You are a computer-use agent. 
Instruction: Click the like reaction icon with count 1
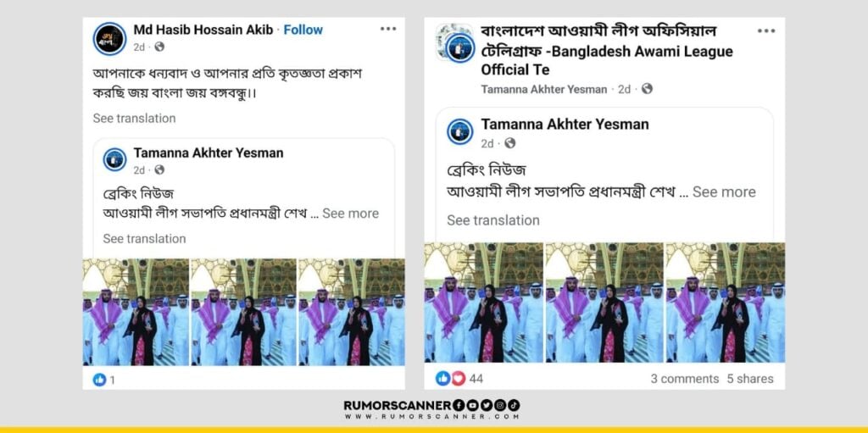pos(99,380)
